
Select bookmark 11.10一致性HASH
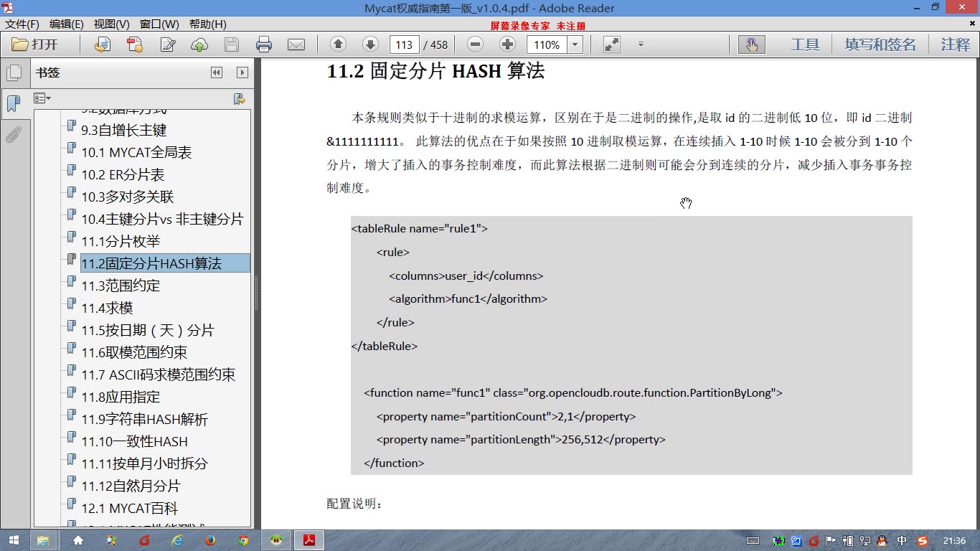(x=134, y=441)
